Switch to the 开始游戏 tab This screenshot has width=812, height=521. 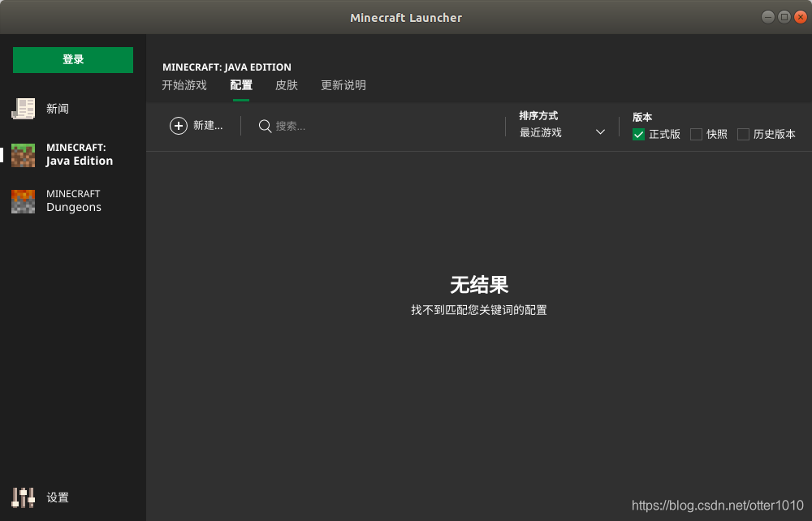[x=184, y=84]
